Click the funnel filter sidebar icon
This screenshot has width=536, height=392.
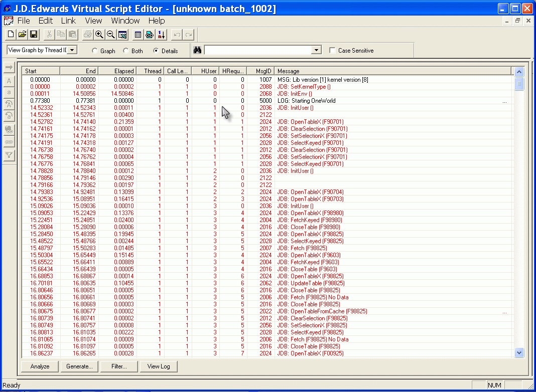[9, 155]
